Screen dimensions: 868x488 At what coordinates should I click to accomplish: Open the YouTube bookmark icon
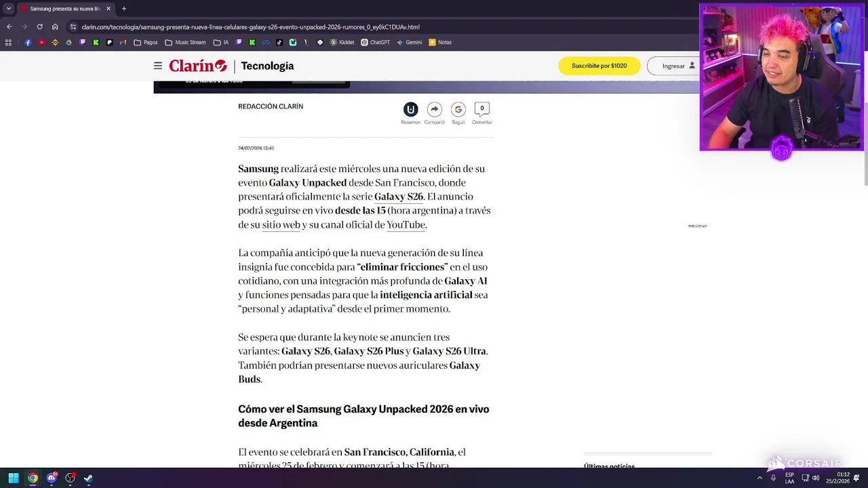pos(42,42)
